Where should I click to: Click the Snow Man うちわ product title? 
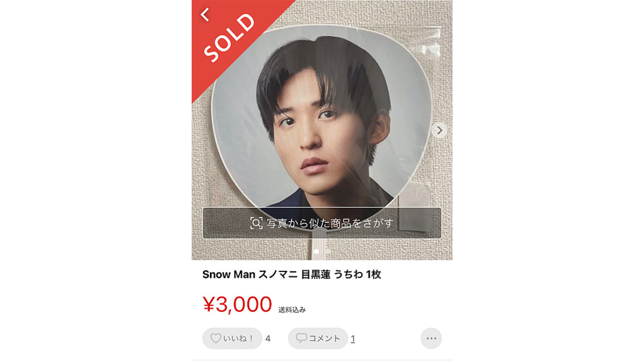point(291,275)
